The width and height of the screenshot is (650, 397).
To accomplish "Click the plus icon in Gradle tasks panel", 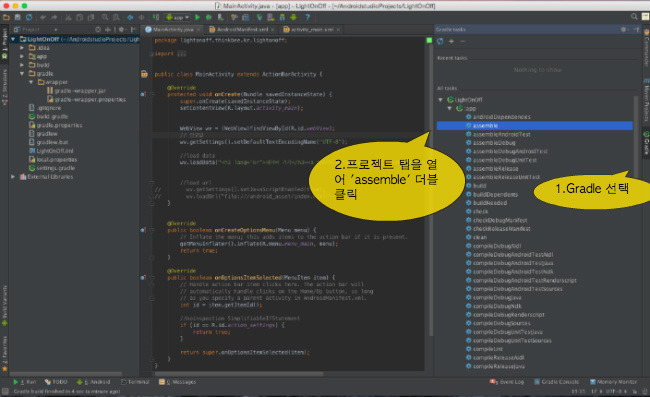I will pyautogui.click(x=451, y=41).
